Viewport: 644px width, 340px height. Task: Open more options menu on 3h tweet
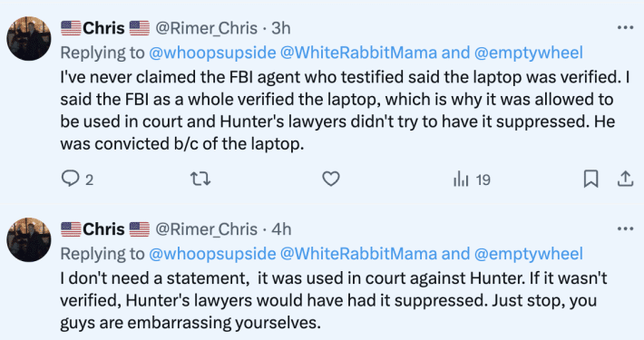[625, 27]
